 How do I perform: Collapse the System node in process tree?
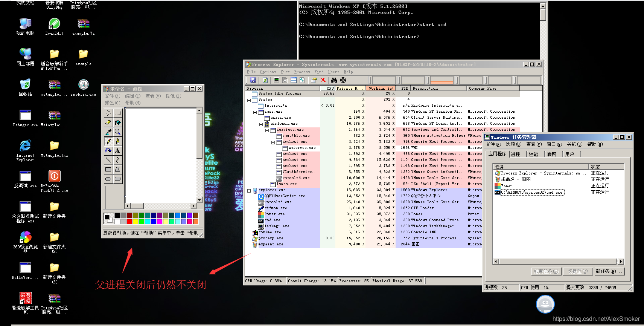(x=249, y=100)
